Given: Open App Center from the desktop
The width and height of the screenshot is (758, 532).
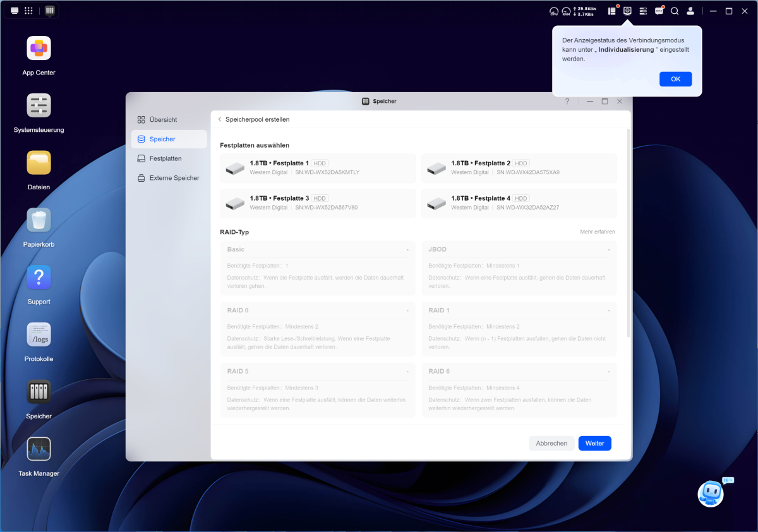Looking at the screenshot, I should click(x=39, y=48).
